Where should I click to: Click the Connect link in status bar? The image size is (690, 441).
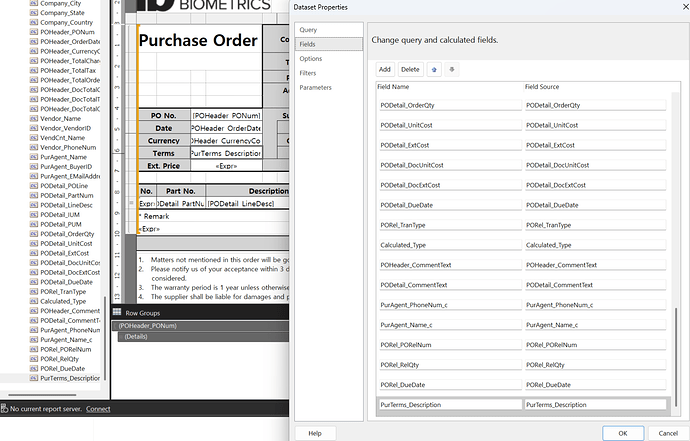(x=98, y=409)
